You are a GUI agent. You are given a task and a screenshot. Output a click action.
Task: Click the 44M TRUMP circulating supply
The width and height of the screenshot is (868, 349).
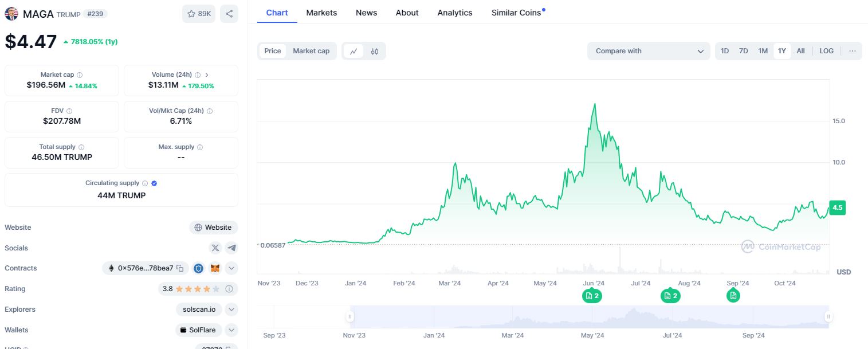coord(121,195)
